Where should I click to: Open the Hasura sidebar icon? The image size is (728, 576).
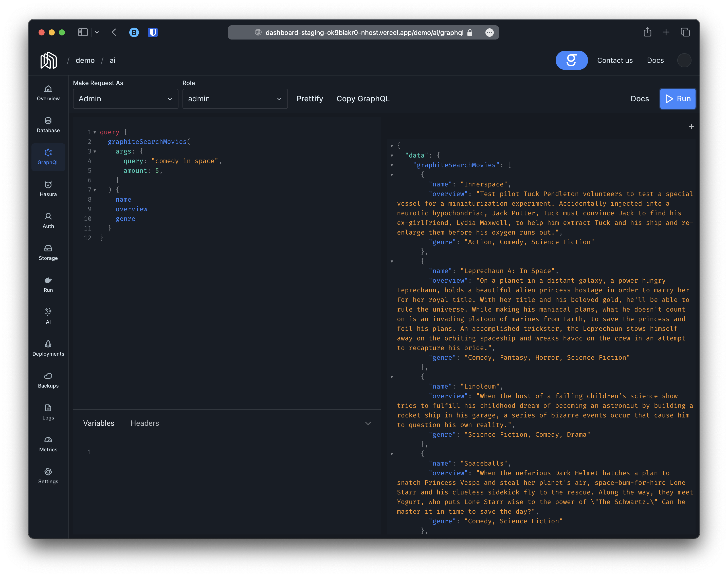click(48, 188)
